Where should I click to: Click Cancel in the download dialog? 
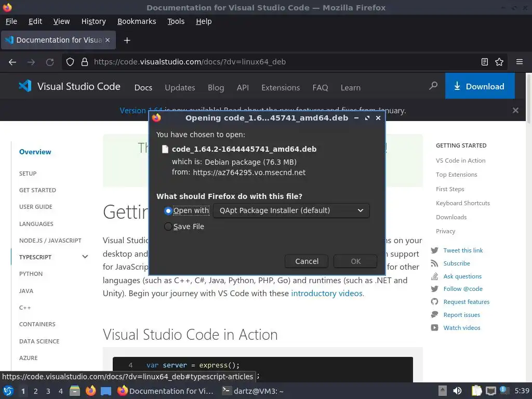point(307,261)
